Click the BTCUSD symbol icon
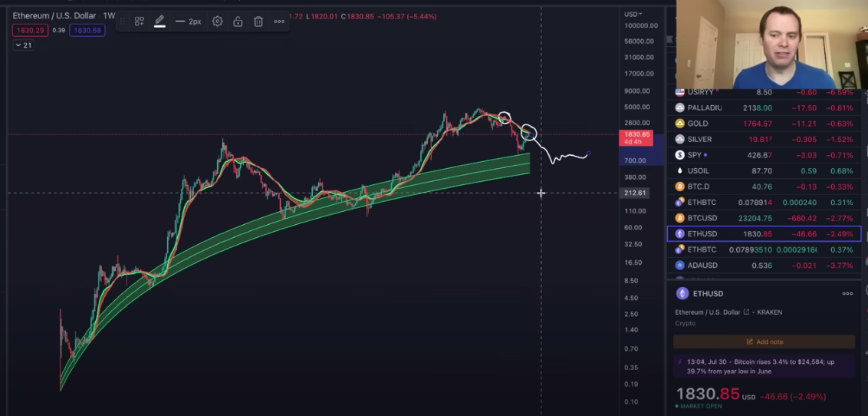The height and width of the screenshot is (416, 868). click(680, 218)
